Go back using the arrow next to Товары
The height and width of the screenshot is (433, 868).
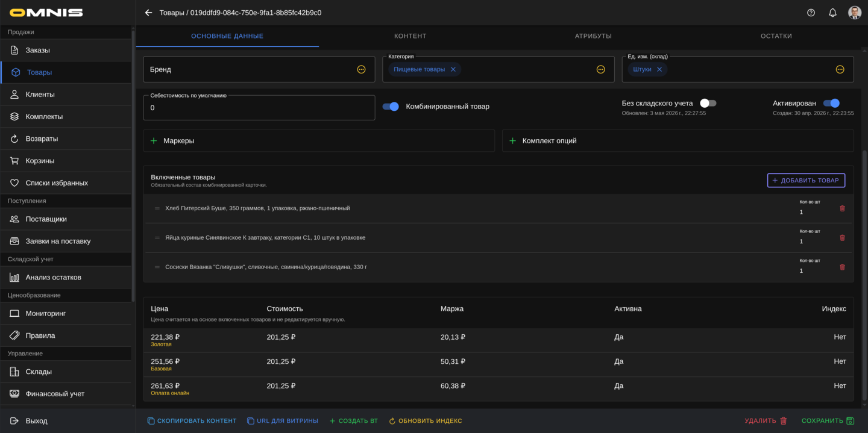click(x=149, y=13)
